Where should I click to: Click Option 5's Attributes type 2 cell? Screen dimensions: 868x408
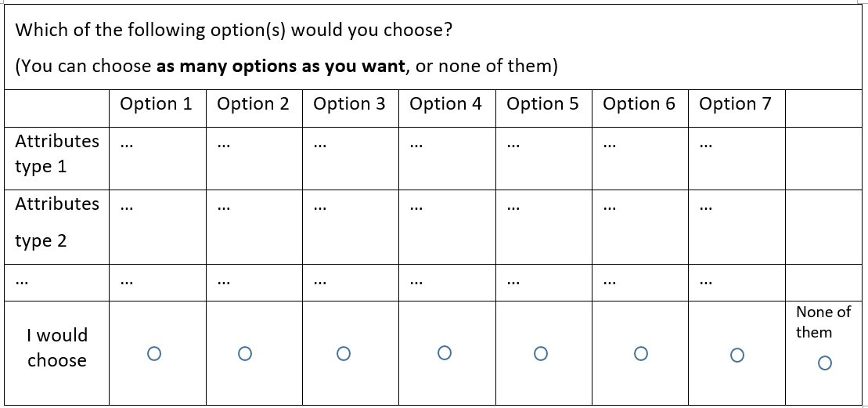pyautogui.click(x=544, y=227)
